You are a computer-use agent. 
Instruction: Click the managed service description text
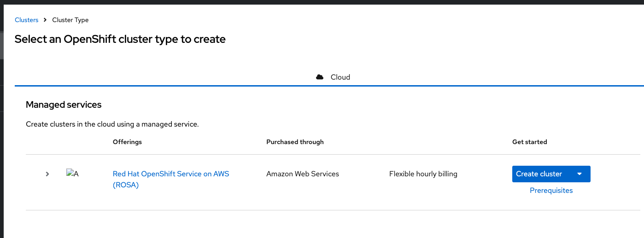112,124
